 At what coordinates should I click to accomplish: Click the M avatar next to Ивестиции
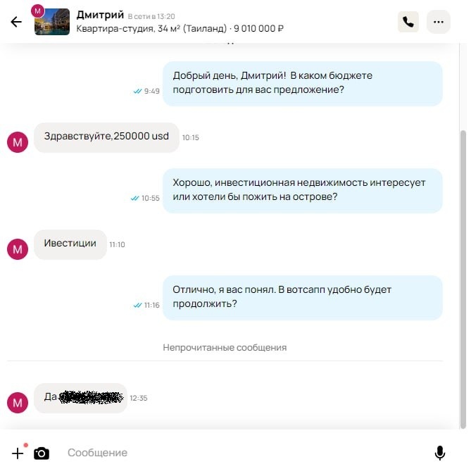(x=18, y=249)
